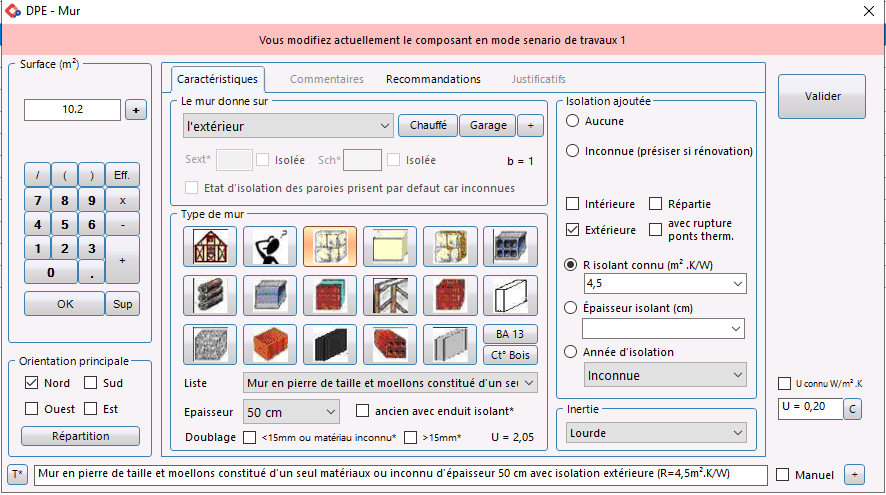Image resolution: width=886 pixels, height=495 pixels.
Task: Expand the Inertie Lourde dropdown
Action: tap(656, 433)
